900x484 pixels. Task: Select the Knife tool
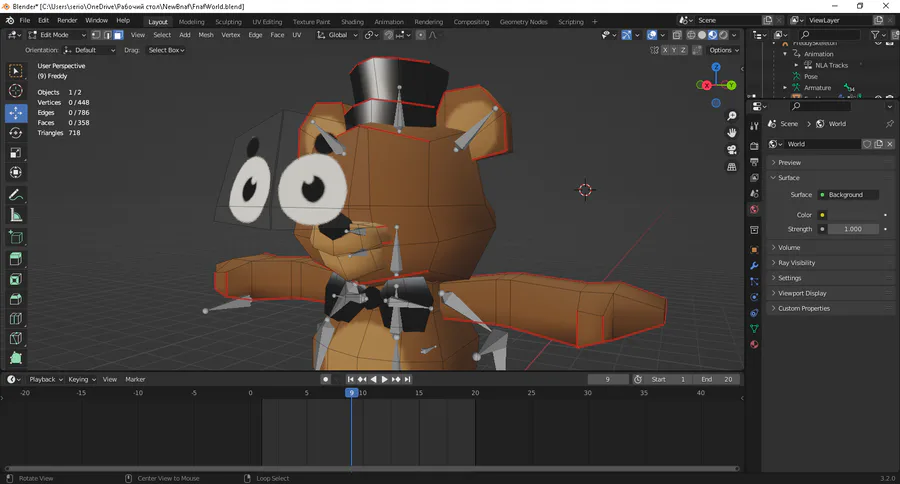click(x=16, y=338)
